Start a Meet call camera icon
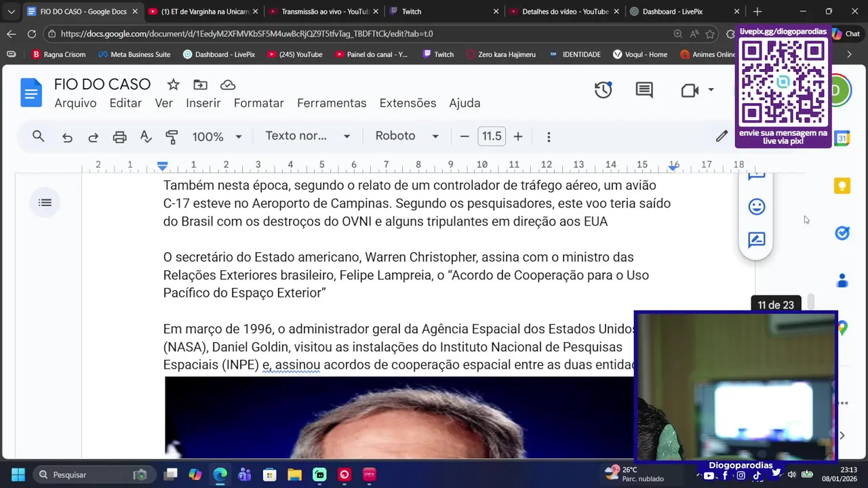The image size is (868, 488). coord(690,90)
